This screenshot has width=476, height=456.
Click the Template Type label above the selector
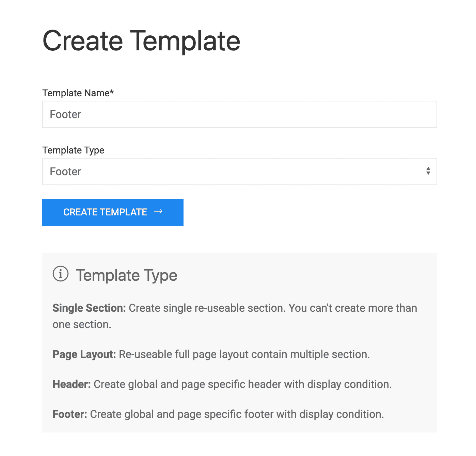(x=73, y=150)
